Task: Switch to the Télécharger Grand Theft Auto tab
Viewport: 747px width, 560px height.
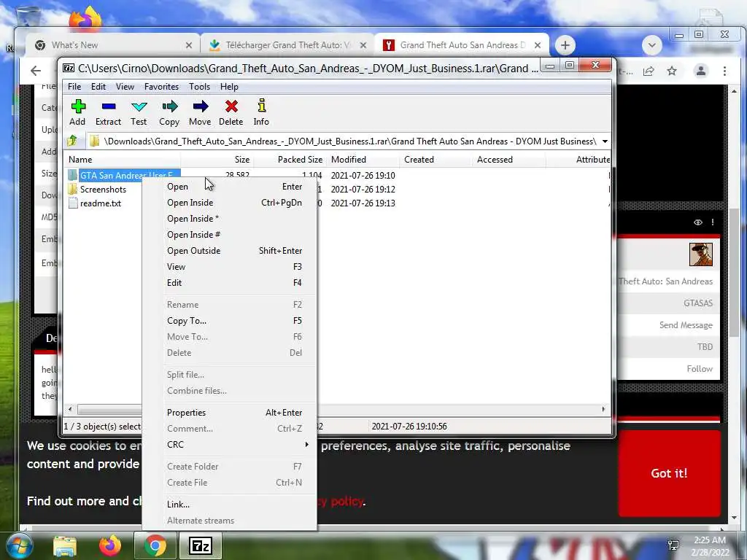Action: [287, 45]
